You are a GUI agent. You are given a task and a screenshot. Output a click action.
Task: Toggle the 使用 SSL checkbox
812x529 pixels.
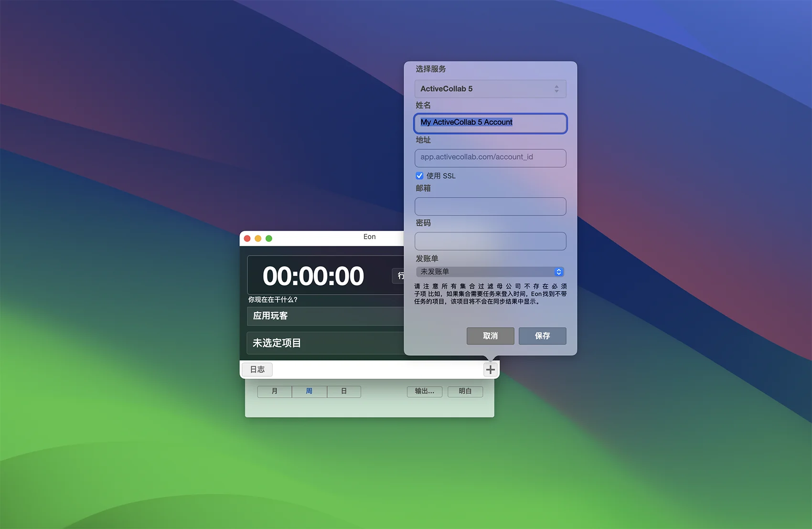419,176
